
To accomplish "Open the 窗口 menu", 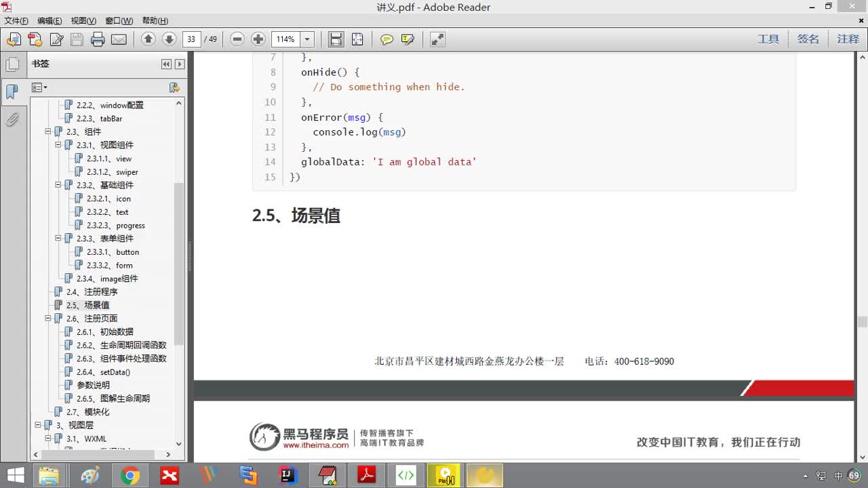I will click(x=119, y=21).
